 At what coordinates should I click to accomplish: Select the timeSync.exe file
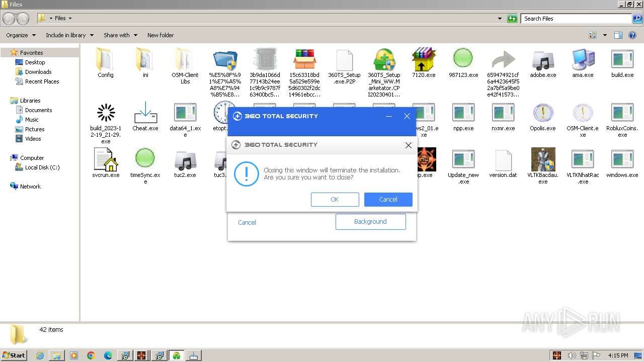(x=145, y=166)
